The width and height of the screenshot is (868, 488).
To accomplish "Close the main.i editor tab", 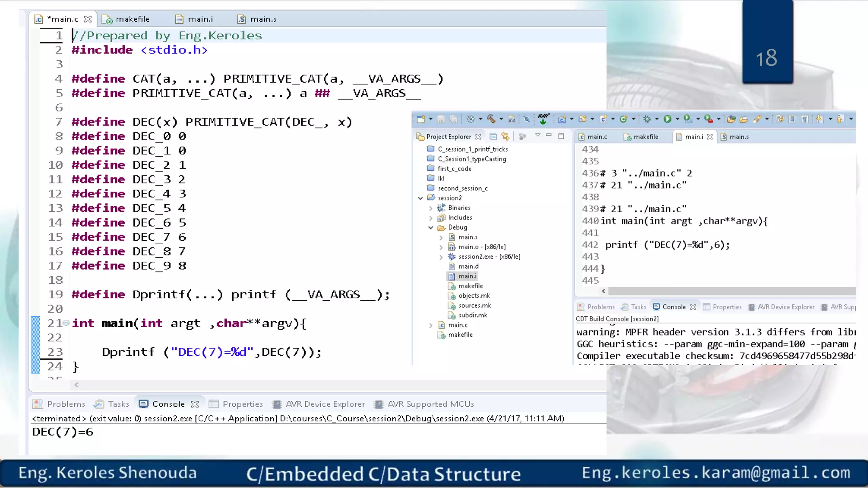I will 710,136.
